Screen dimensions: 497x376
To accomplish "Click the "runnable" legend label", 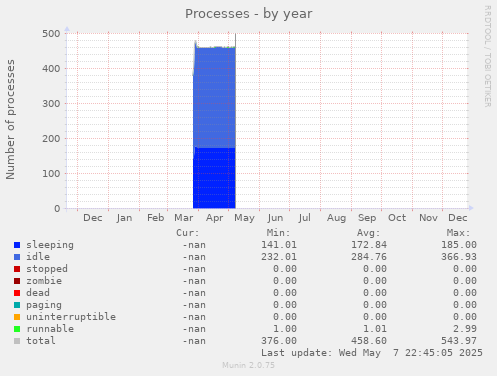I will click(50, 329).
